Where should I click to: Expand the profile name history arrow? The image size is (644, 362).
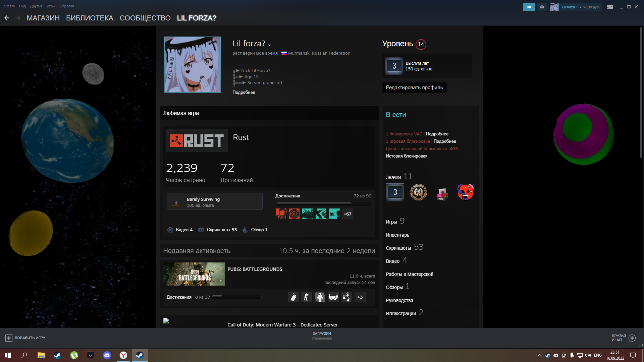coord(269,45)
